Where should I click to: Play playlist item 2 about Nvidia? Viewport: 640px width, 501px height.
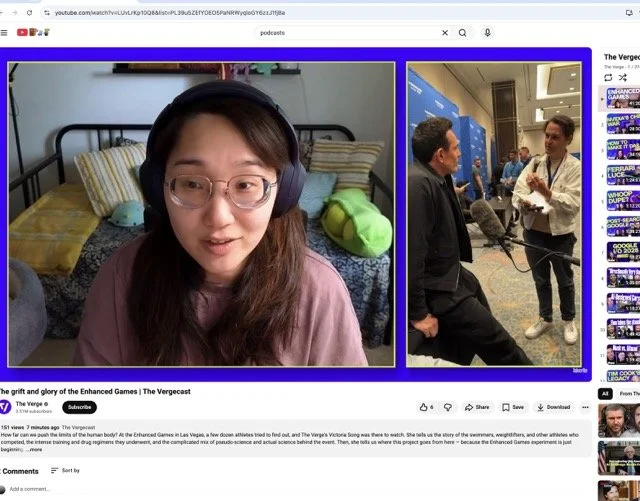pyautogui.click(x=623, y=123)
